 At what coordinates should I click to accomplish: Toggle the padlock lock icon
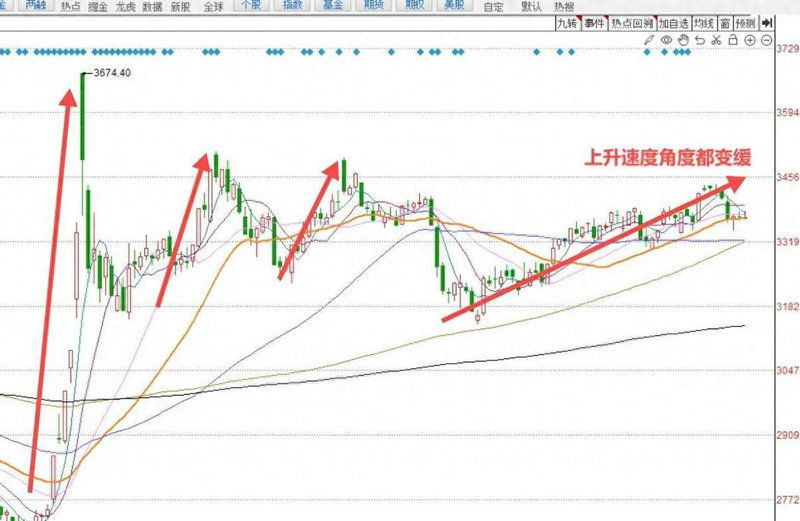733,39
